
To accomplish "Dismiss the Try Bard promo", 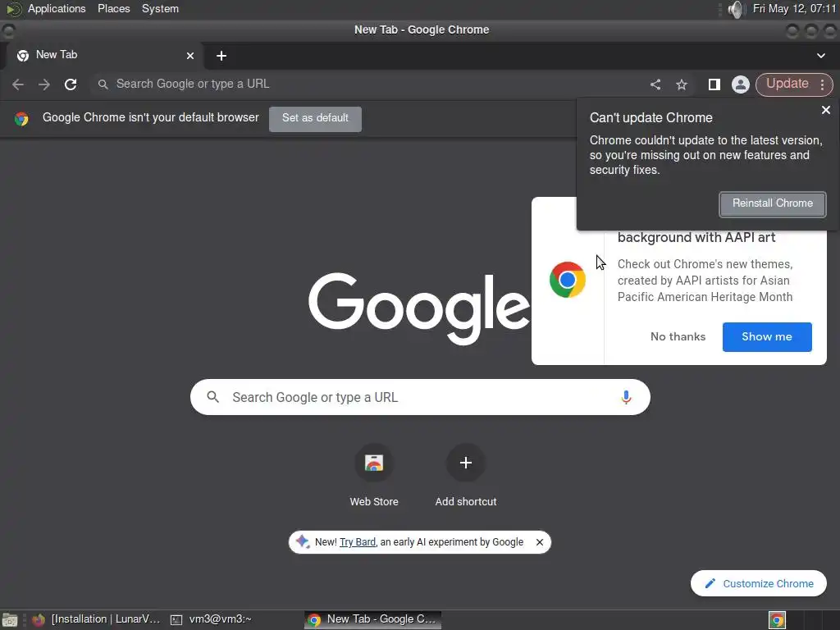I will tap(540, 542).
